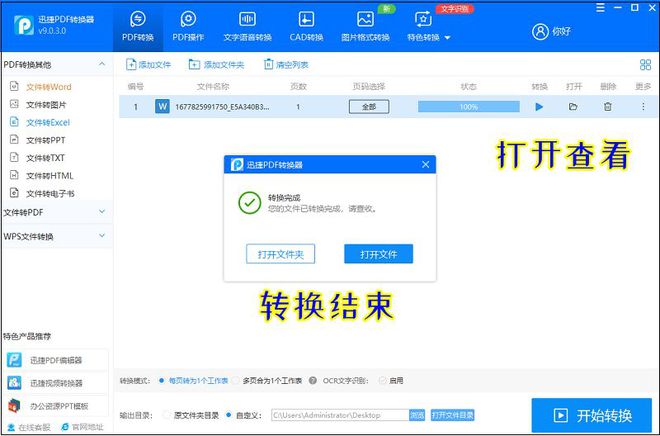This screenshot has height=436, width=660.
Task: Select the CAD转换 tab
Action: pyautogui.click(x=306, y=27)
